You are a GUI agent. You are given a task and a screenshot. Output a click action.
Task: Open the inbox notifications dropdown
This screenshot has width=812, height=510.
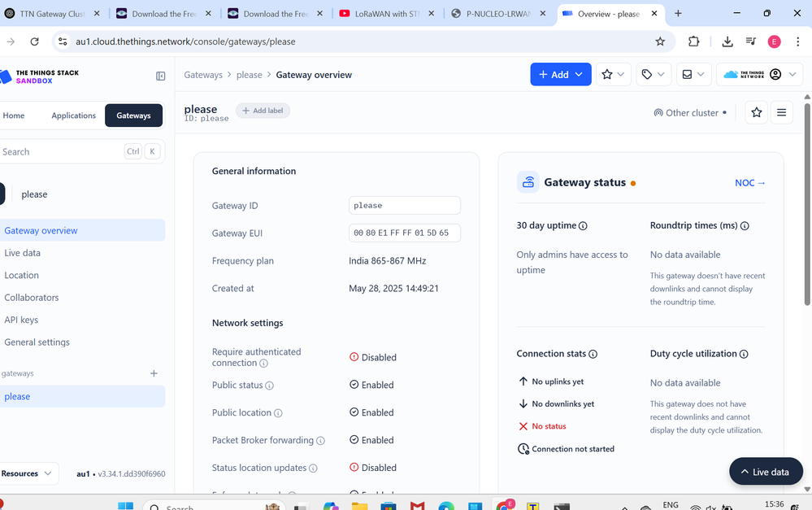(693, 75)
